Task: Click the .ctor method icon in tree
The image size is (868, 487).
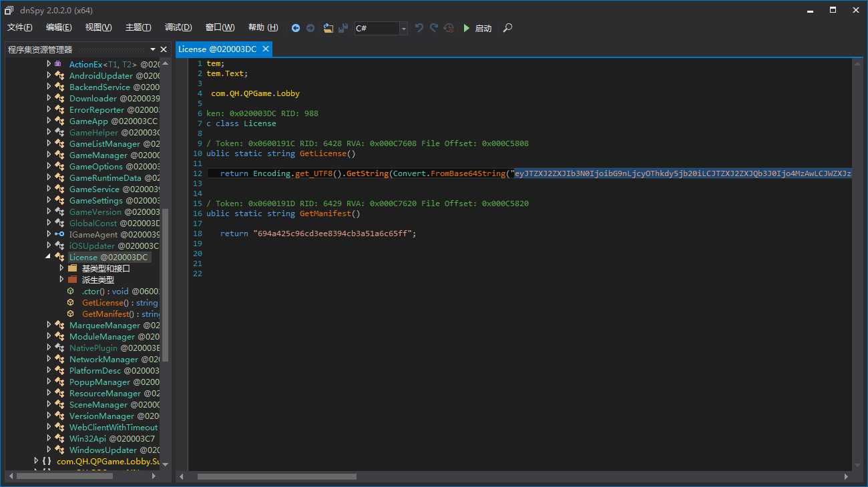Action: point(71,292)
